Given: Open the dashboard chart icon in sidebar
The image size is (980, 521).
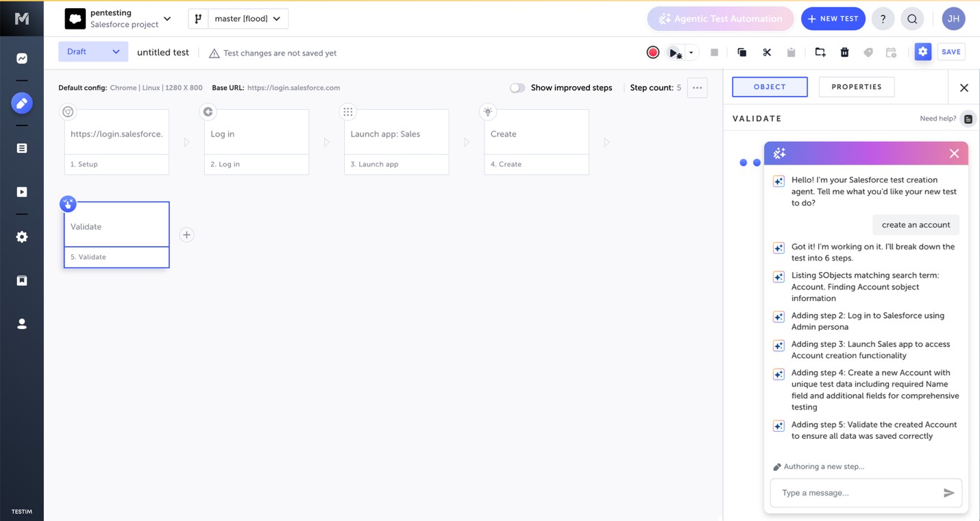Looking at the screenshot, I should [22, 59].
